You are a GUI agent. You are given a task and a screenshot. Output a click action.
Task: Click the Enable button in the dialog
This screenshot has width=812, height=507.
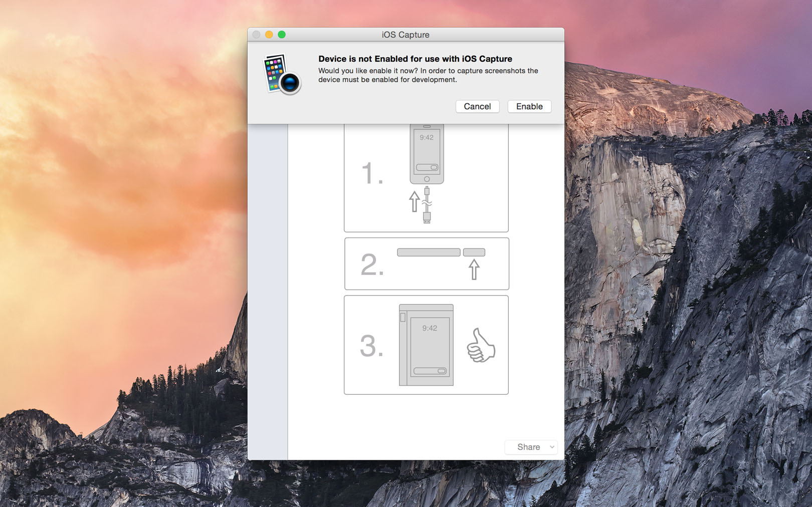(x=529, y=106)
